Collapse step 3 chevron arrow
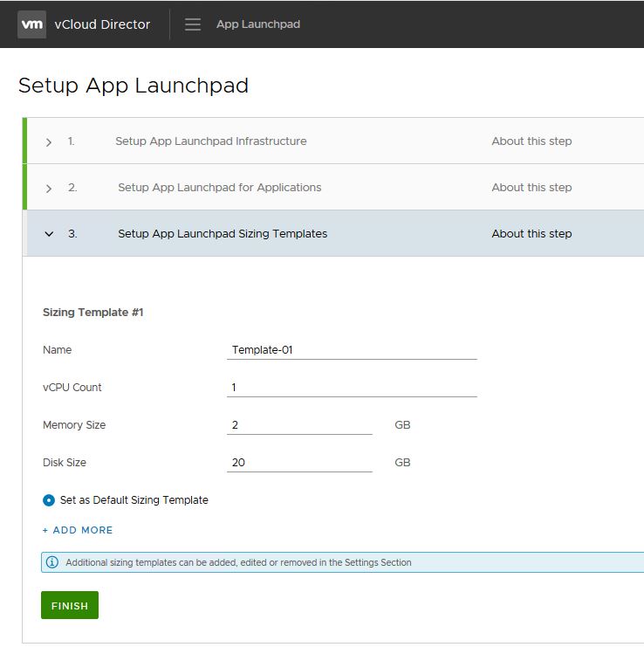This screenshot has width=644, height=647. pos(49,234)
